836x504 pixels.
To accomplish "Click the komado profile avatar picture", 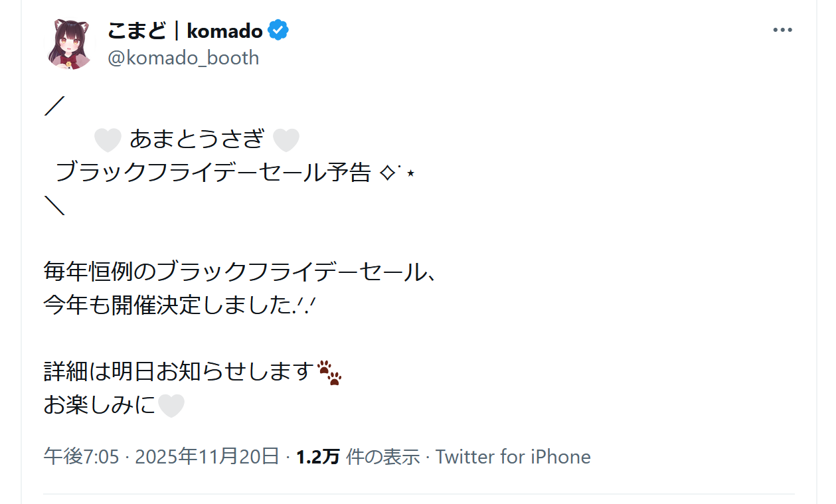I will click(x=70, y=44).
